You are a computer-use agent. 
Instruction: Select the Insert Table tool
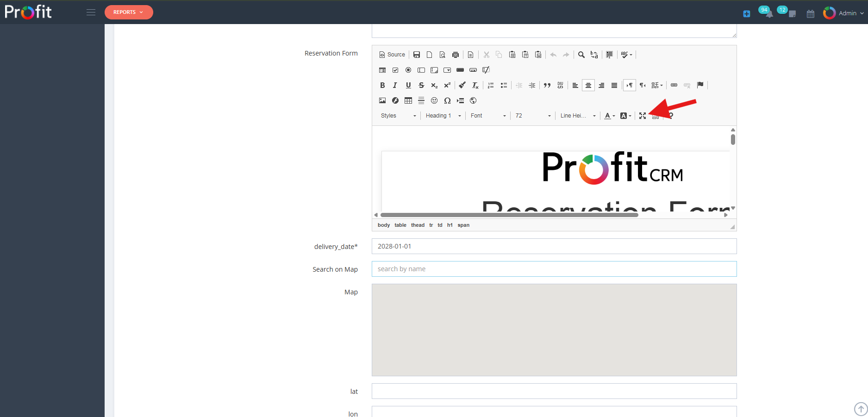click(x=408, y=100)
